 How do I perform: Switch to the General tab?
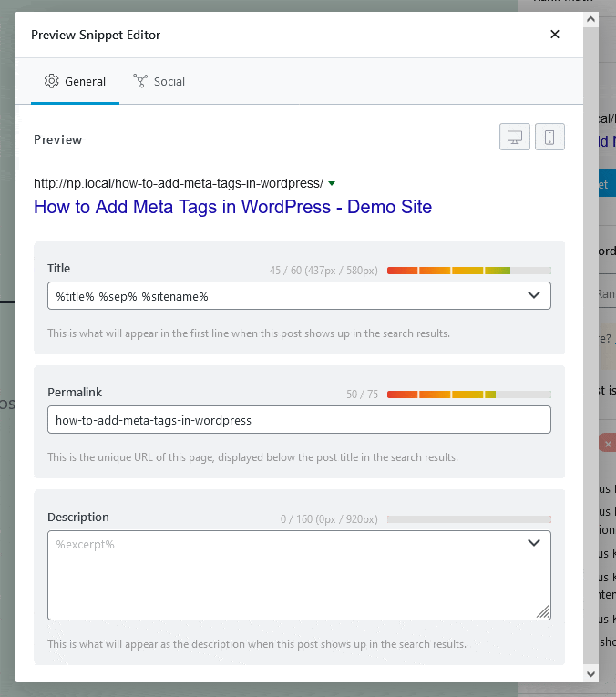pyautogui.click(x=75, y=81)
